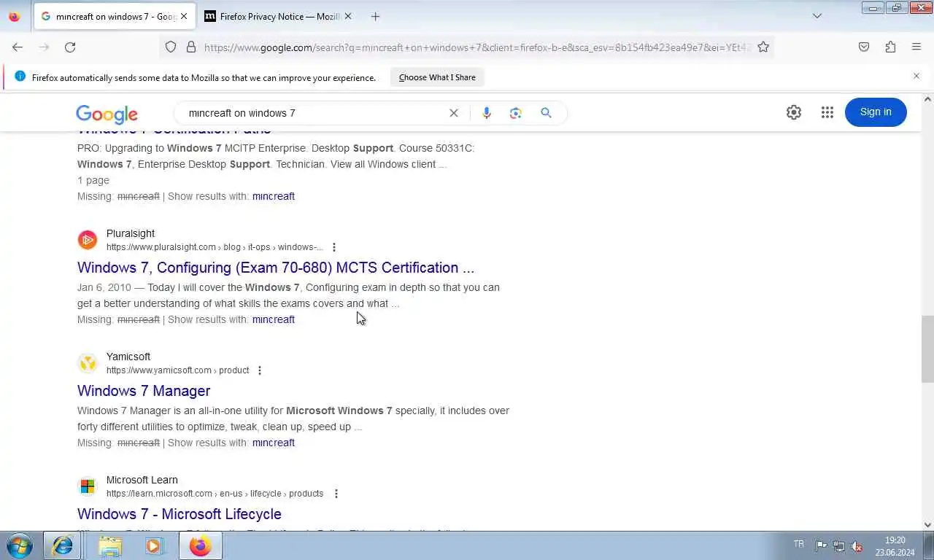Open Windows Media Player from the taskbar
934x560 pixels.
point(154,545)
